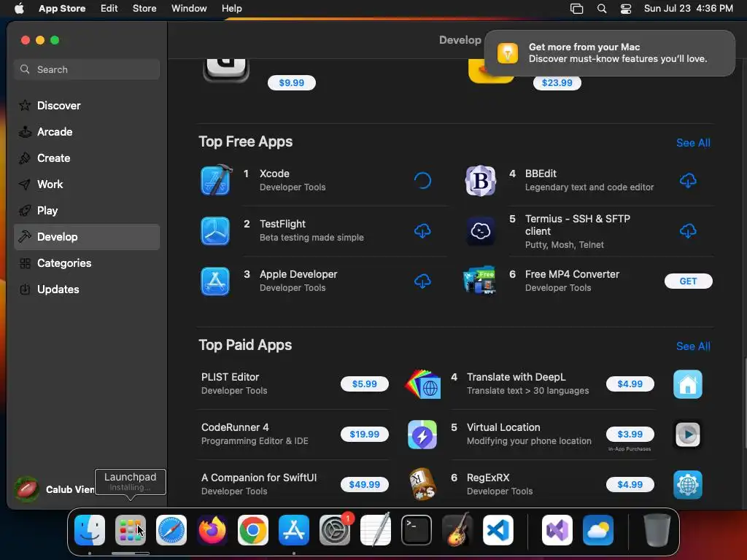This screenshot has width=747, height=560.
Task: Open the Apple menu
Action: (x=19, y=9)
